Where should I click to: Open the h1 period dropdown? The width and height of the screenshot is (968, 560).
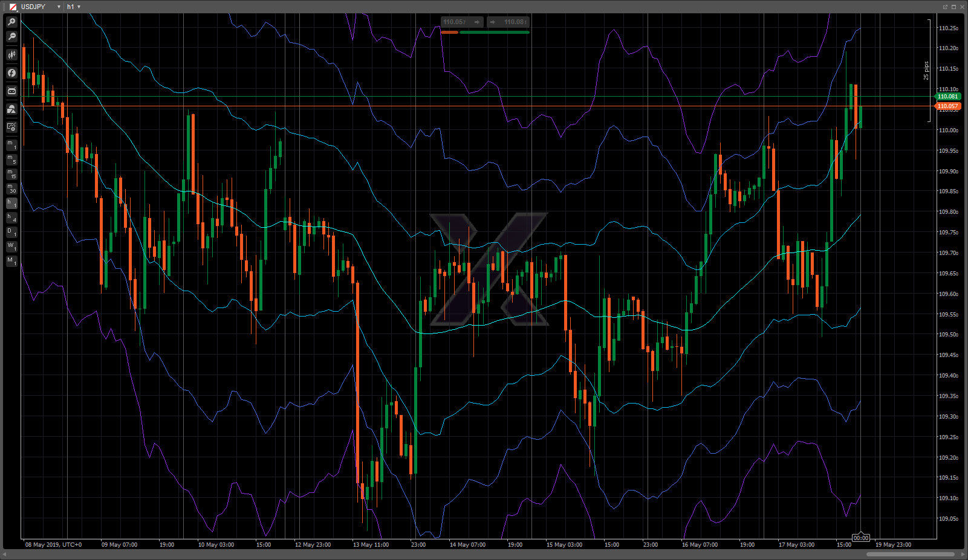pyautogui.click(x=79, y=7)
